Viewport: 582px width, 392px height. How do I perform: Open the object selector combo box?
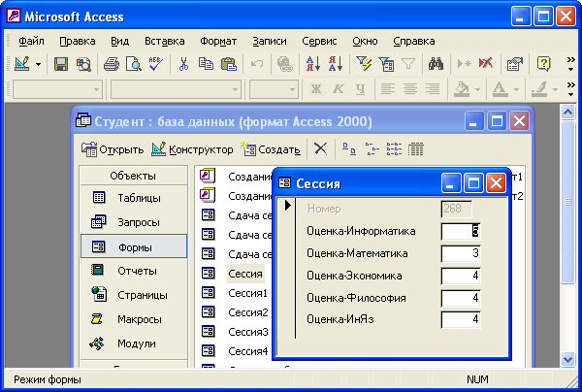(57, 89)
